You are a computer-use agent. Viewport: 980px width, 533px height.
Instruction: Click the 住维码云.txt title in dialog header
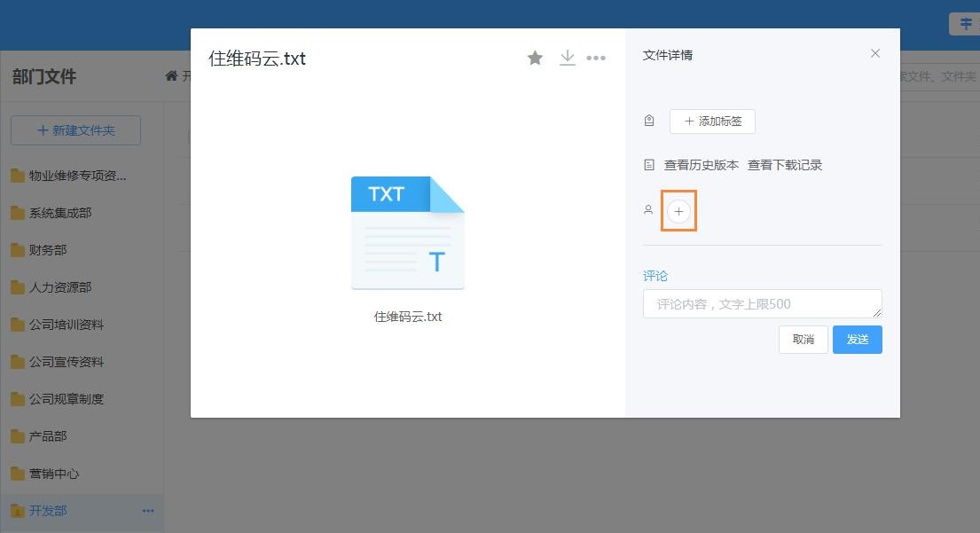pyautogui.click(x=257, y=59)
